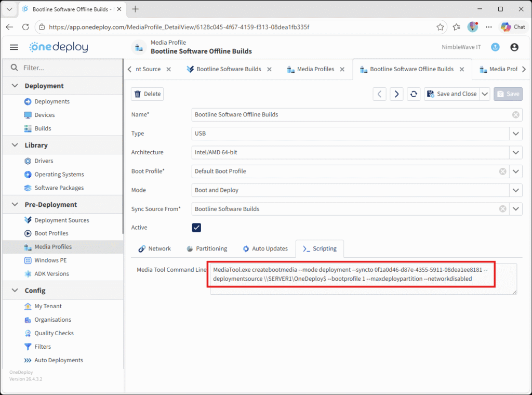Click the Delete button
The image size is (532, 395).
click(147, 94)
